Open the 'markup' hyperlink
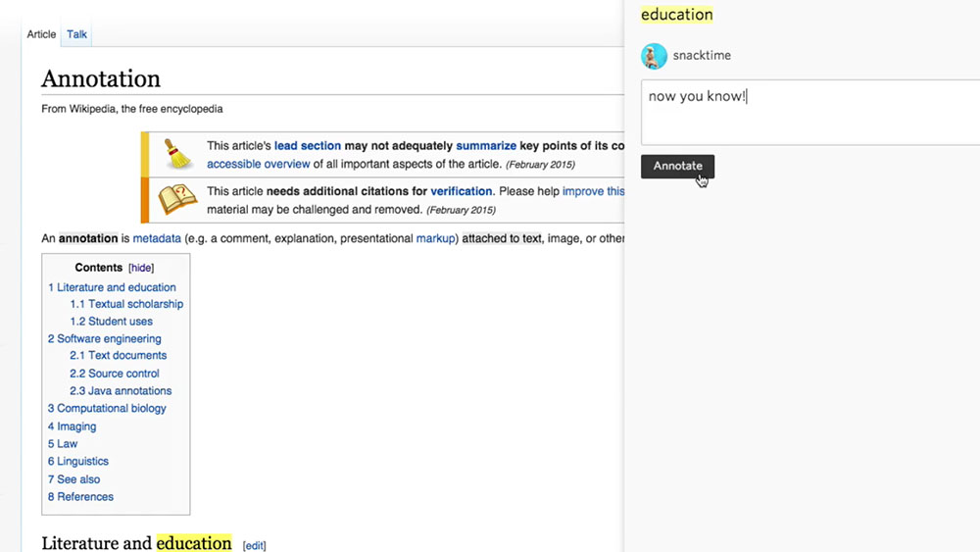980x552 pixels. click(437, 238)
